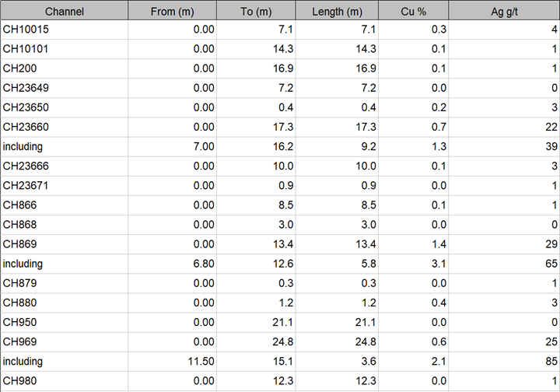Click the Channel column header
Viewport: 560px width, 392px height.
[x=64, y=11]
